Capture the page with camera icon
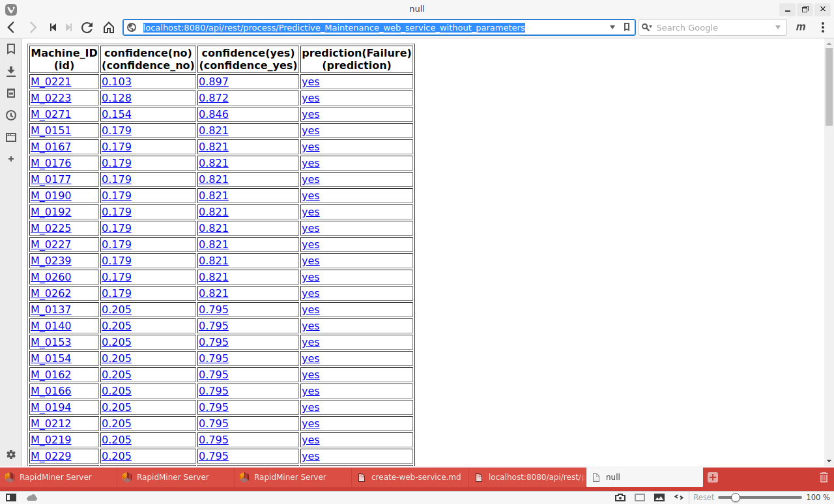834x504 pixels. coord(620,497)
